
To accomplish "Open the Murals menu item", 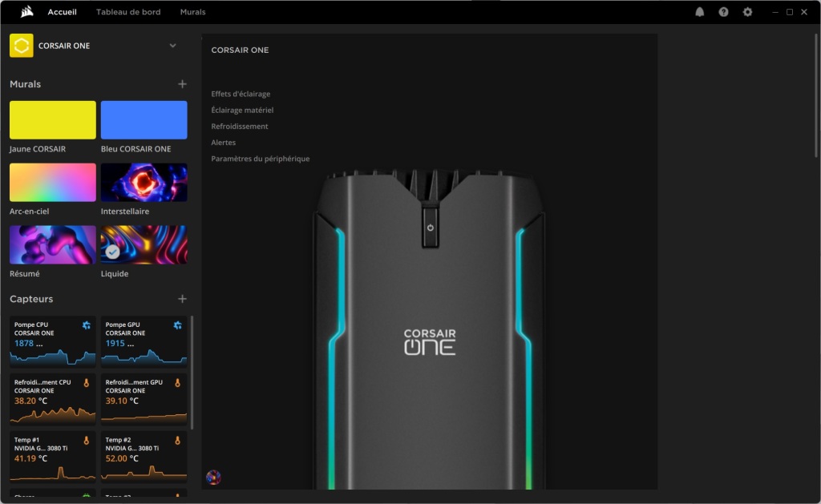I will 192,12.
